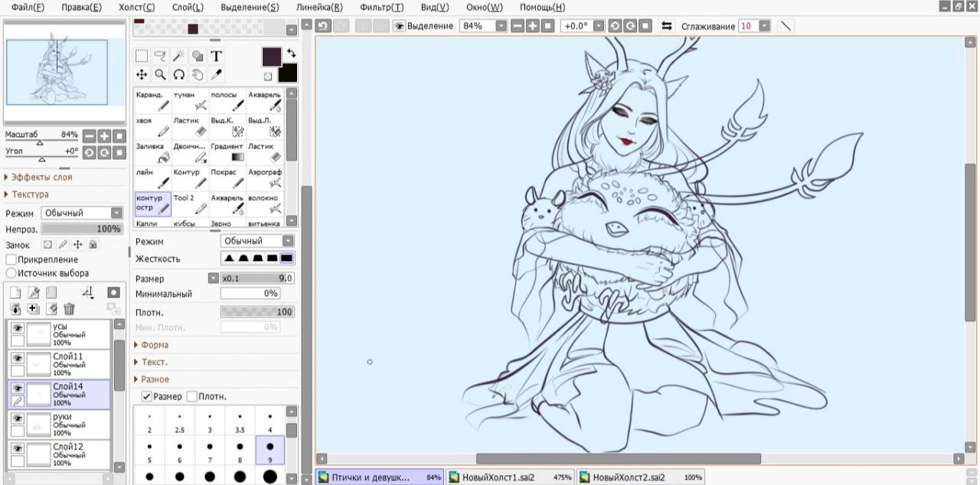980x485 pixels.
Task: Hide the усы layer with its eye icon
Action: click(17, 328)
